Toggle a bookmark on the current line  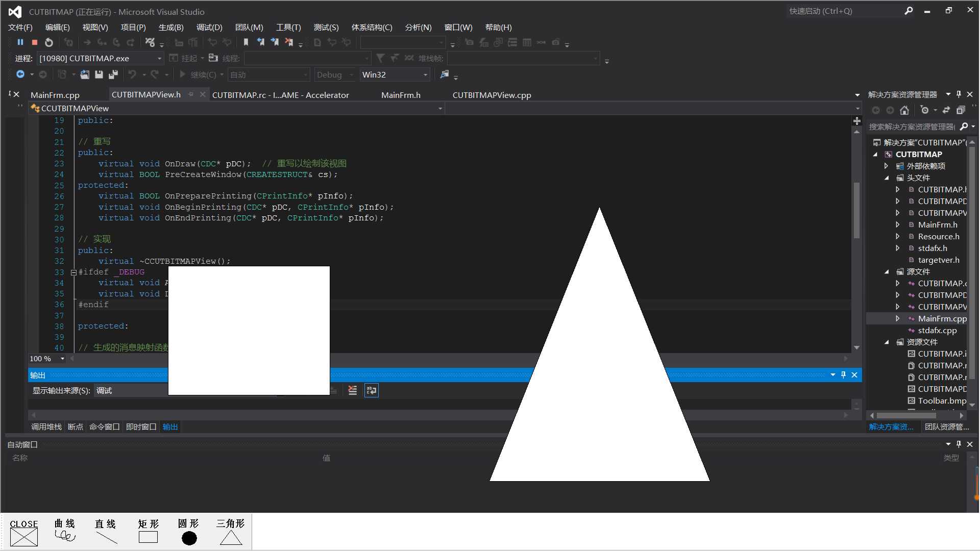pos(246,42)
